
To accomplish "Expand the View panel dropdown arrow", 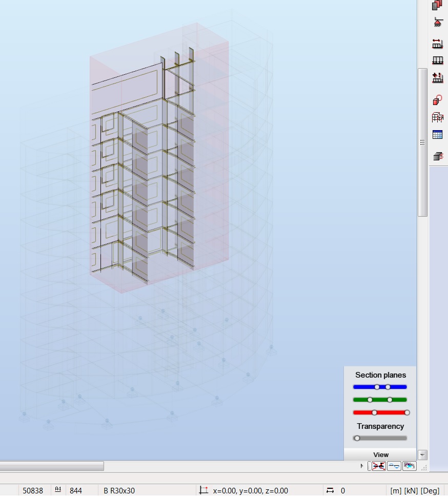I will tap(422, 454).
